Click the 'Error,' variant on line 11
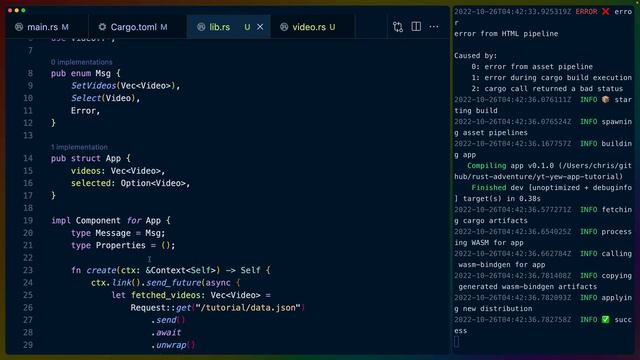The height and width of the screenshot is (360, 640). [85, 111]
